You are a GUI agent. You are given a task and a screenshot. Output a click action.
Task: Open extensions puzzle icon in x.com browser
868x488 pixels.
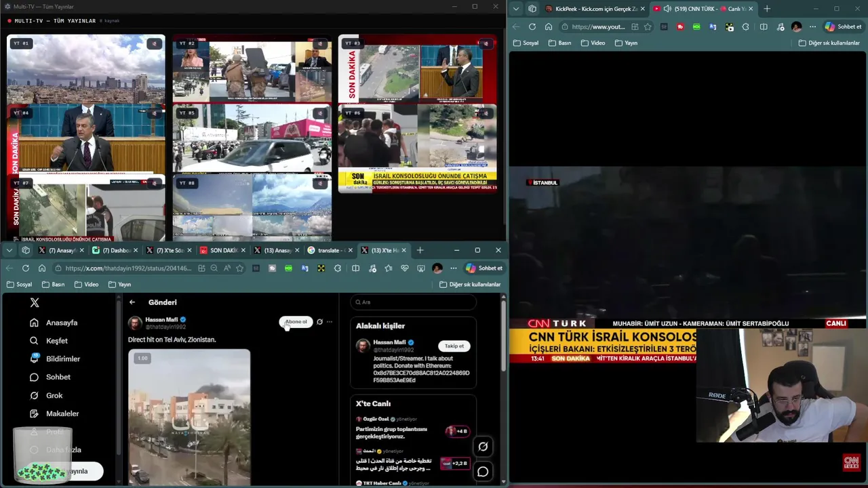[x=337, y=268]
